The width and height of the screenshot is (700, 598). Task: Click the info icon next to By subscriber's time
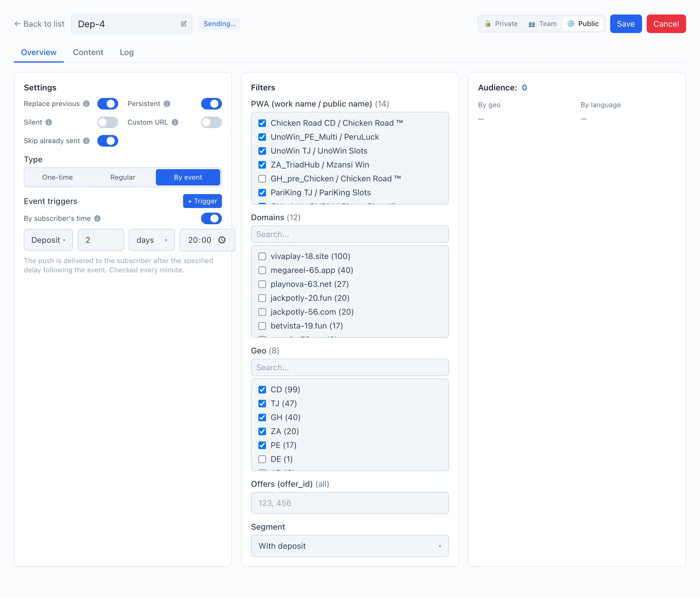97,218
